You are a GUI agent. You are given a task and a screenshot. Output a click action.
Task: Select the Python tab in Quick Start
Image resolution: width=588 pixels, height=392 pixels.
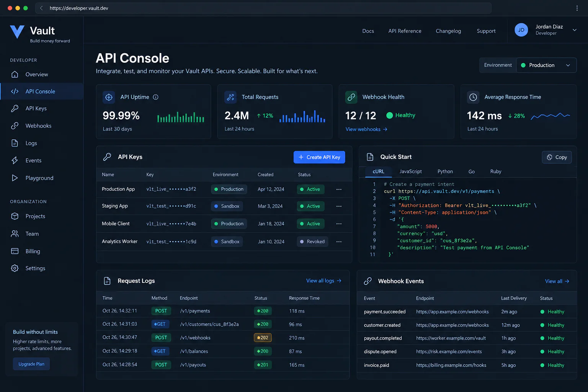[x=445, y=171]
